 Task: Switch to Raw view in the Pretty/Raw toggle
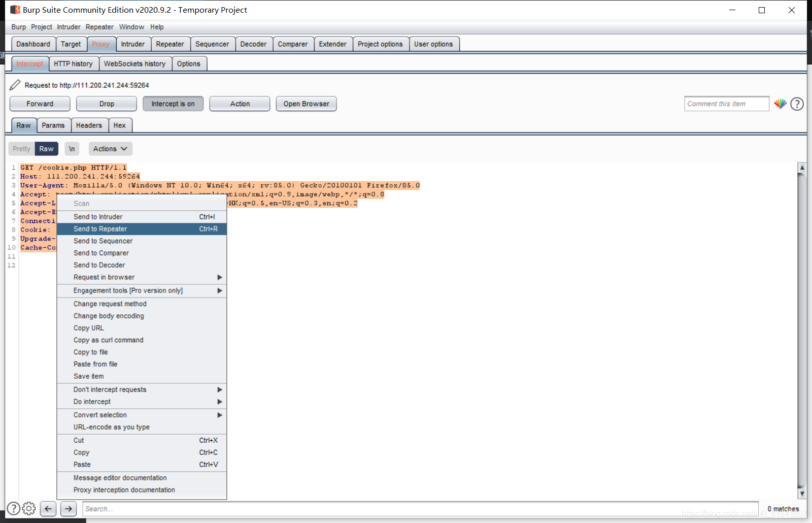(x=46, y=149)
